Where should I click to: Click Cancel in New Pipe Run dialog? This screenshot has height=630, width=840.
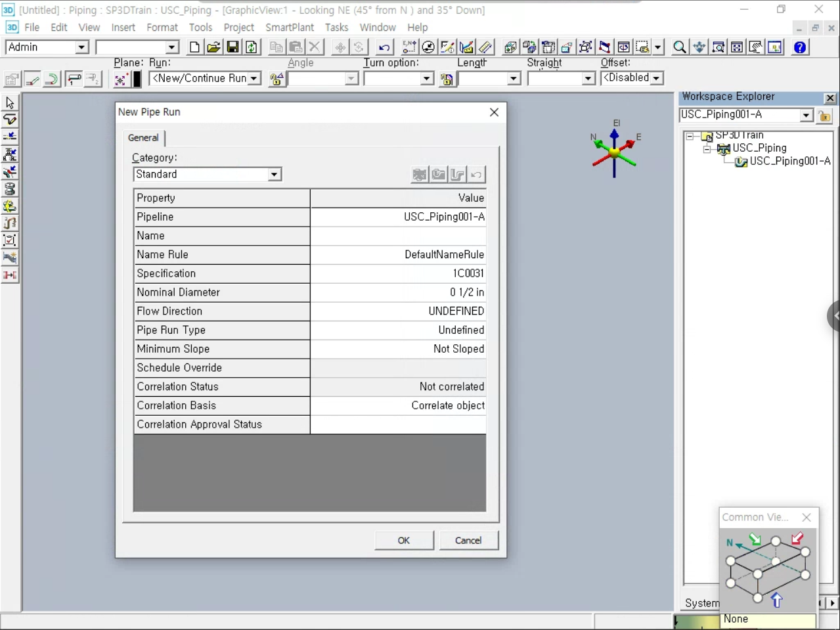coord(468,541)
